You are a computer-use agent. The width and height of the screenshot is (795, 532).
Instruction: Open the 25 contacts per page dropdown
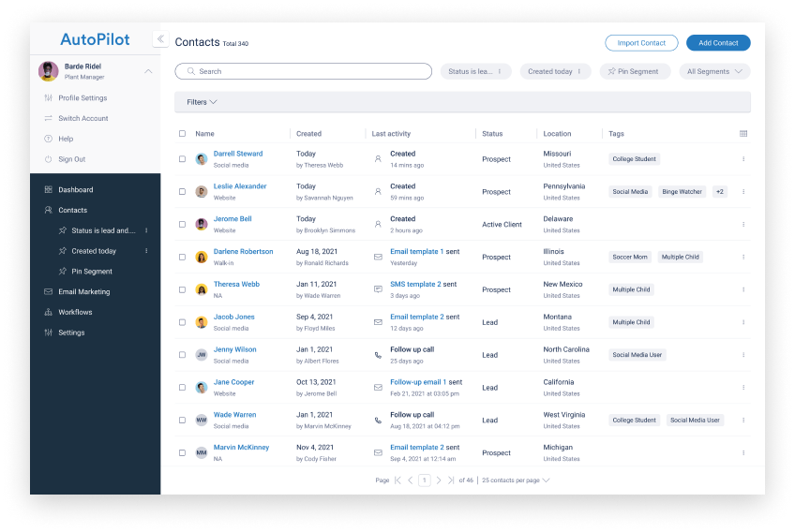(x=516, y=480)
